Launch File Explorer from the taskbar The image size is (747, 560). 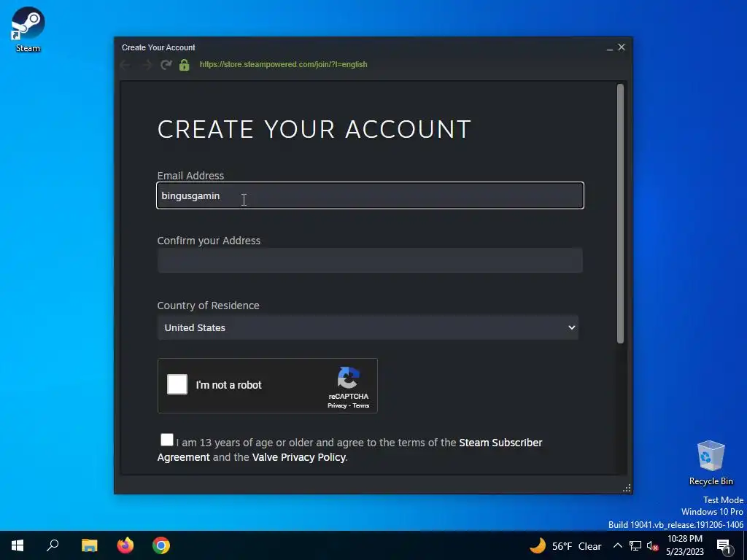click(89, 545)
